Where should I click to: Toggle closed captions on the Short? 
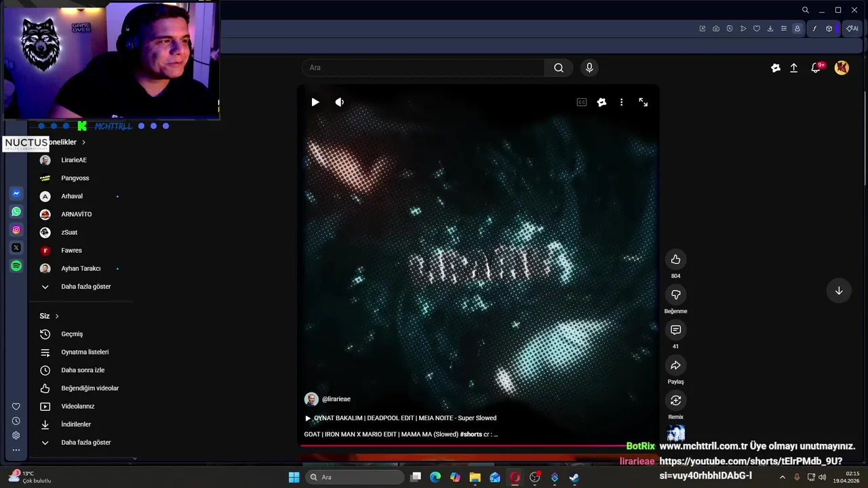582,102
